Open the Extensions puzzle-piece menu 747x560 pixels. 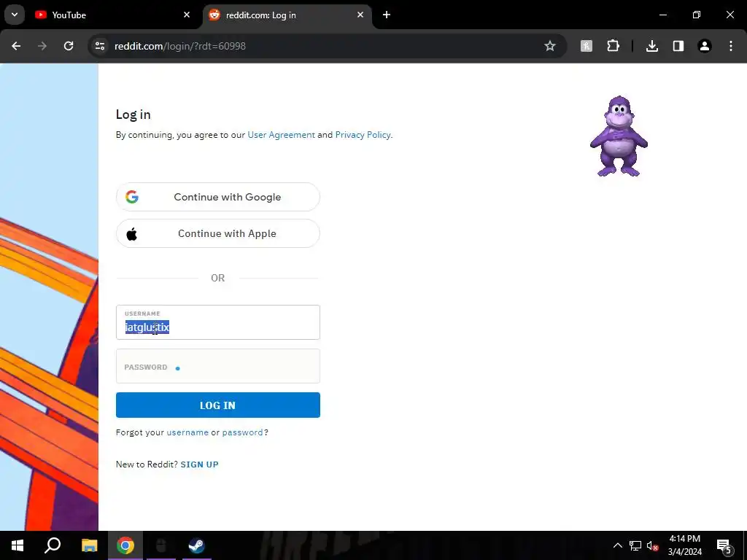point(613,46)
